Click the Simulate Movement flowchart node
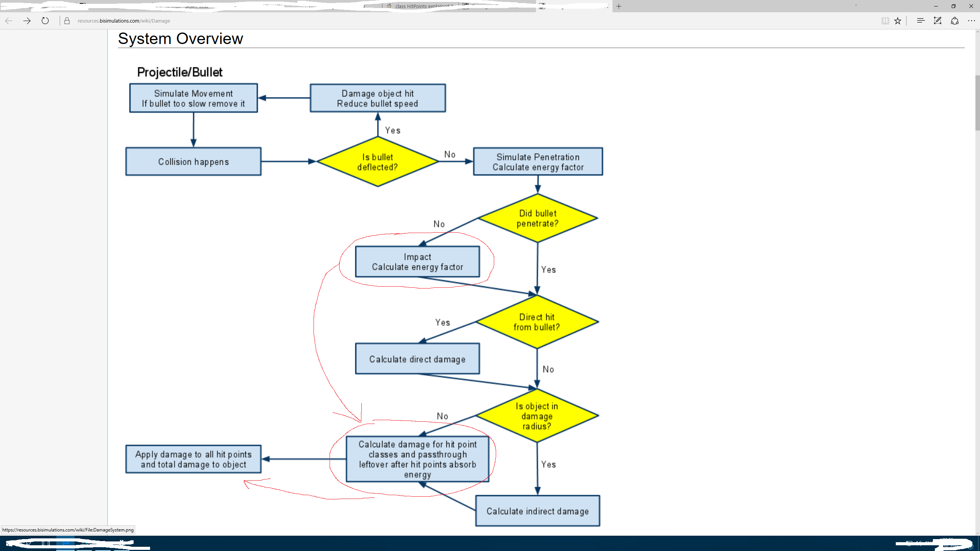This screenshot has width=980, height=551. tap(193, 98)
